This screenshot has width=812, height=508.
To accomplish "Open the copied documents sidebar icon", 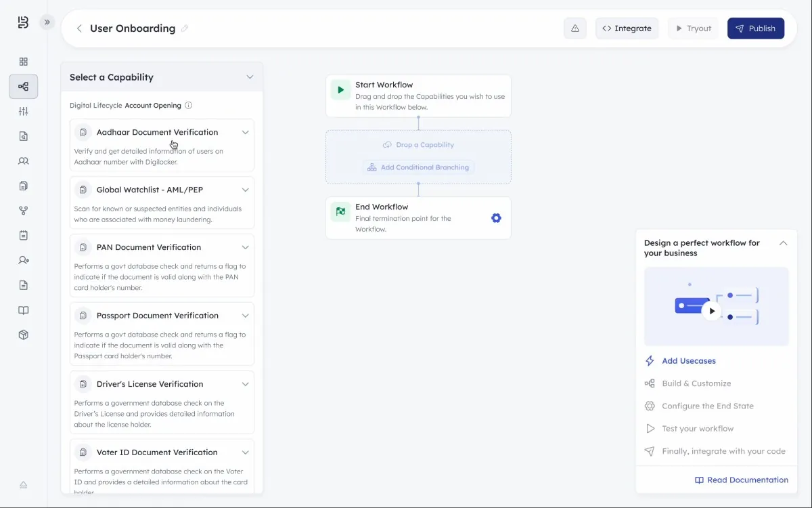I will [24, 186].
